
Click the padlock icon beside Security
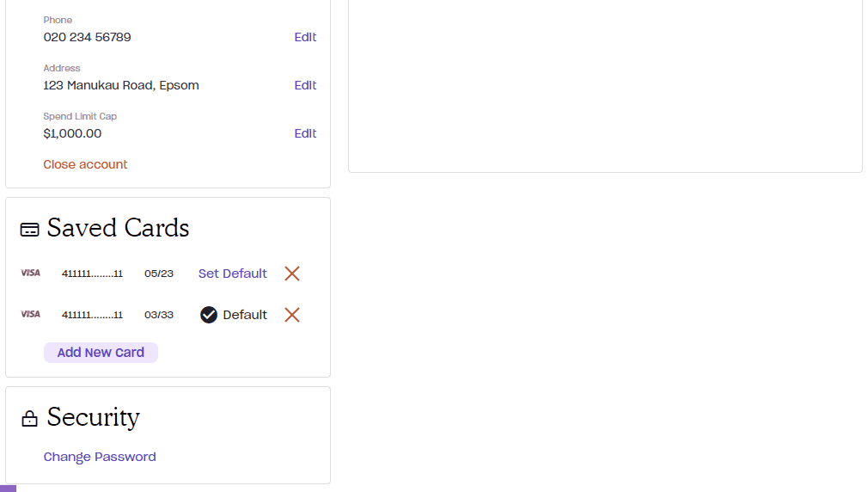(x=29, y=419)
